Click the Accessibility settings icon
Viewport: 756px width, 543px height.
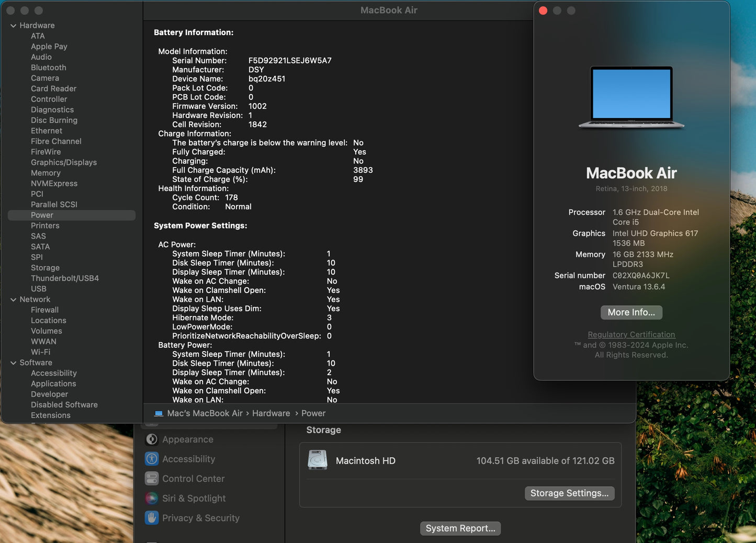click(152, 459)
